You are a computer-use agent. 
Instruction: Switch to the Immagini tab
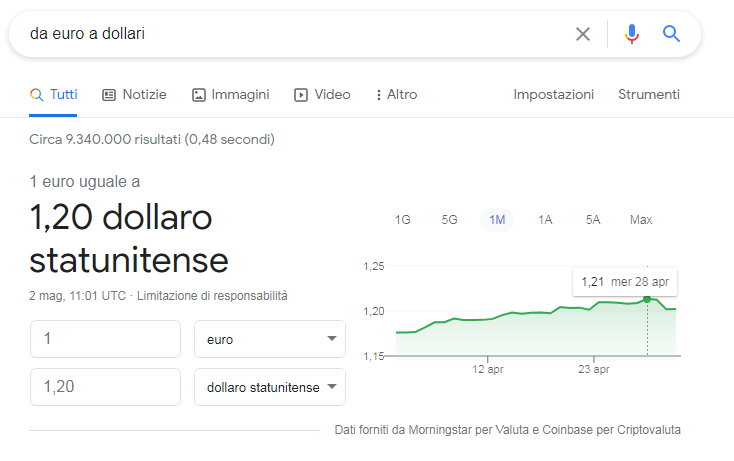pyautogui.click(x=230, y=95)
